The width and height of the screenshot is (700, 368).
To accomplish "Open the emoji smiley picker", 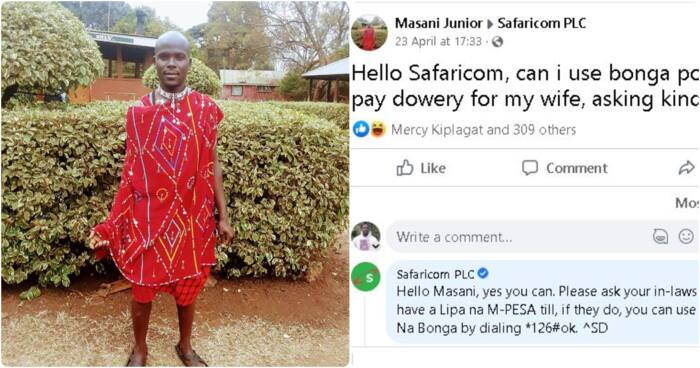I will click(x=686, y=236).
